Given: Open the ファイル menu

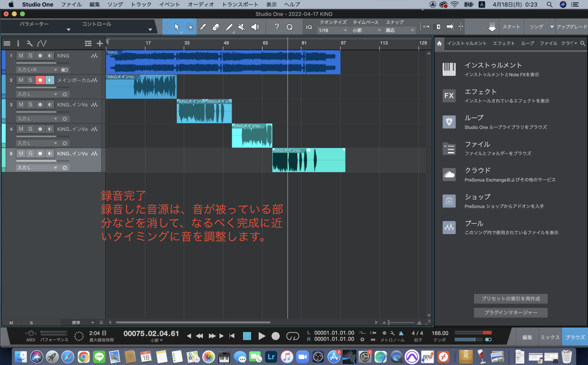Looking at the screenshot, I should click(71, 4).
